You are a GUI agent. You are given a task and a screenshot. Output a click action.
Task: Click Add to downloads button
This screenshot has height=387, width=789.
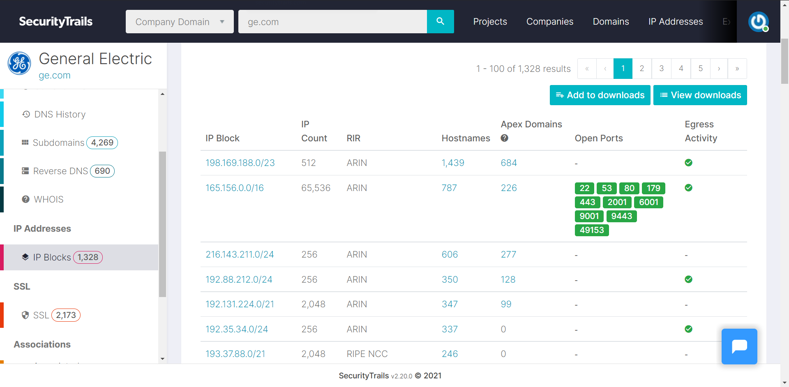(600, 95)
